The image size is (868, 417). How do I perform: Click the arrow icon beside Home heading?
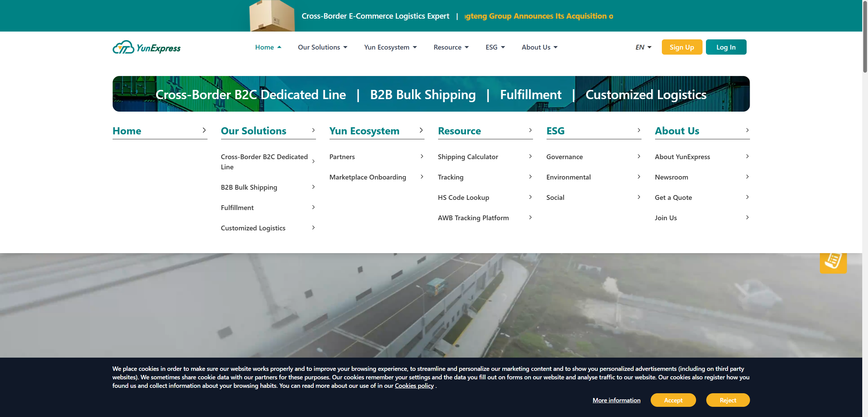click(204, 130)
